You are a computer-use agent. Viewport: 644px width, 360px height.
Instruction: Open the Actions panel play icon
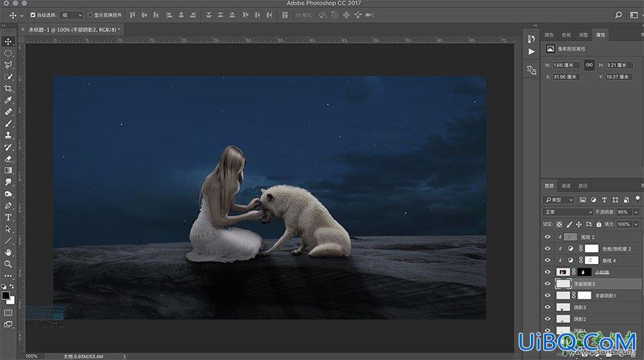tap(531, 52)
